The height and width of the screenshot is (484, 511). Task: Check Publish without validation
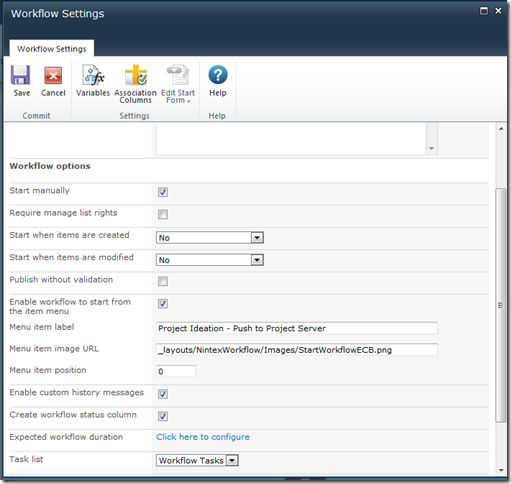pos(163,281)
